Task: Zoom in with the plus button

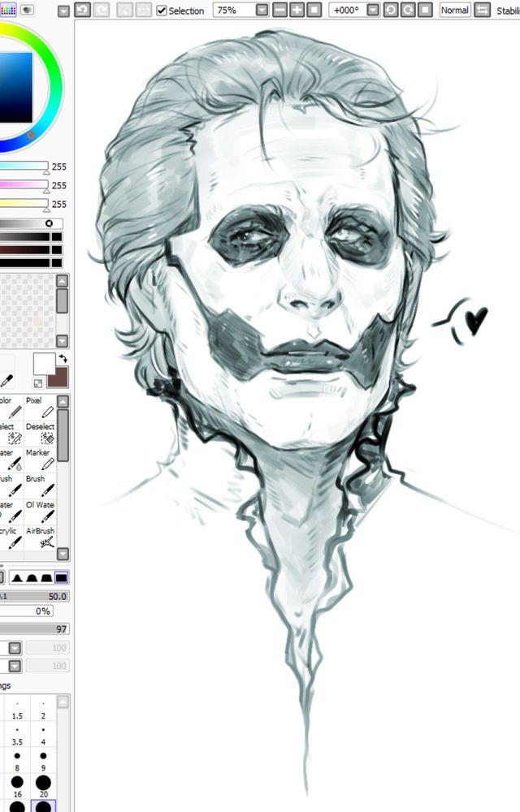Action: [x=297, y=10]
